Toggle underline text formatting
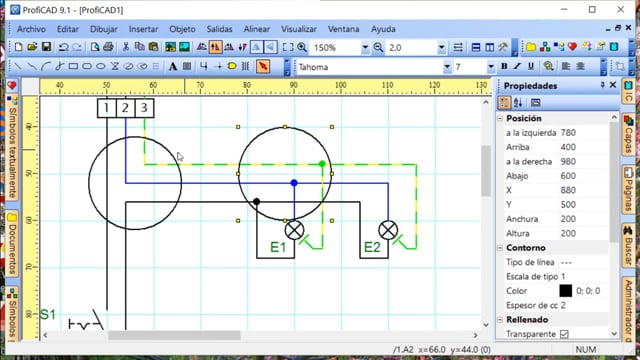The image size is (640, 360). pyautogui.click(x=531, y=66)
